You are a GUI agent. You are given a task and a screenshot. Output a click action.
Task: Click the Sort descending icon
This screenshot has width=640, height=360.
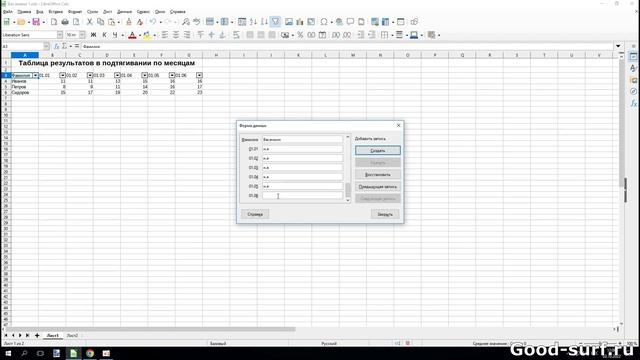click(264, 22)
